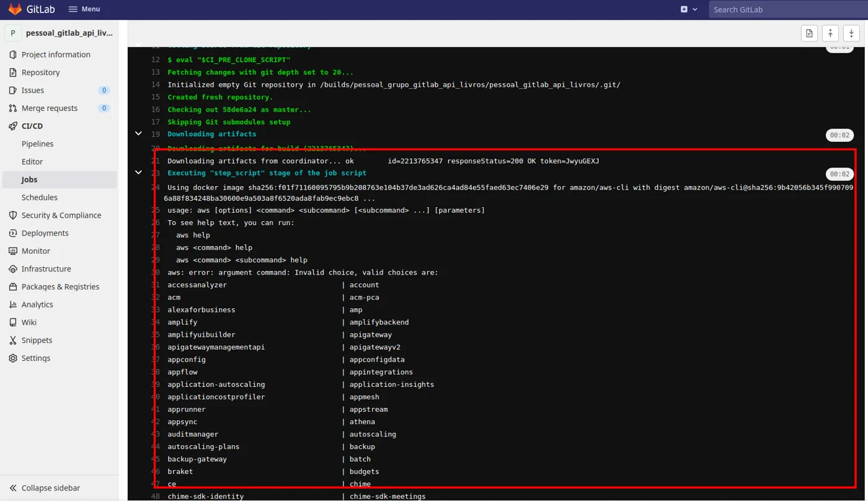868x501 pixels.
Task: Click the Issues sidebar icon
Action: (x=12, y=91)
